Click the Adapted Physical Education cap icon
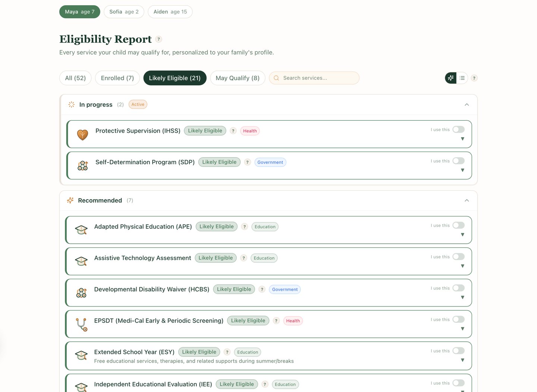 click(81, 230)
